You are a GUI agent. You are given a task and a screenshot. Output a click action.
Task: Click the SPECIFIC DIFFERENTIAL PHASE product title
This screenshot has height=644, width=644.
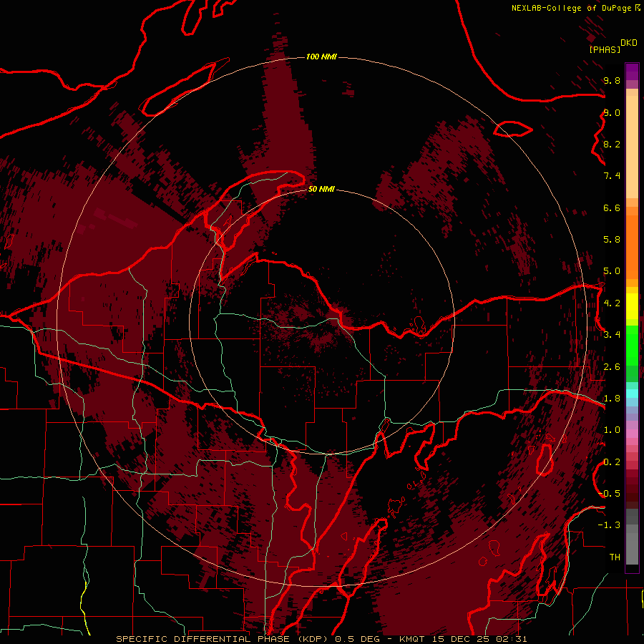pos(203,639)
